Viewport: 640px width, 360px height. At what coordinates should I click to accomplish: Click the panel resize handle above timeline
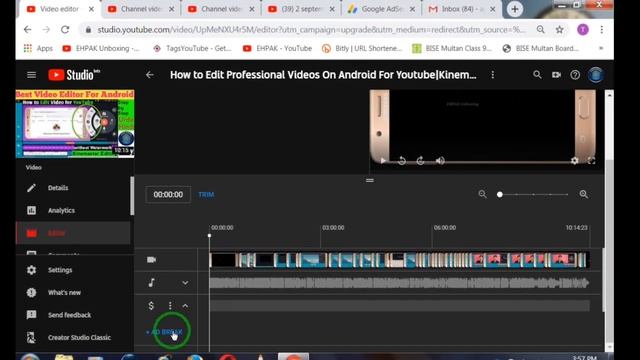370,180
